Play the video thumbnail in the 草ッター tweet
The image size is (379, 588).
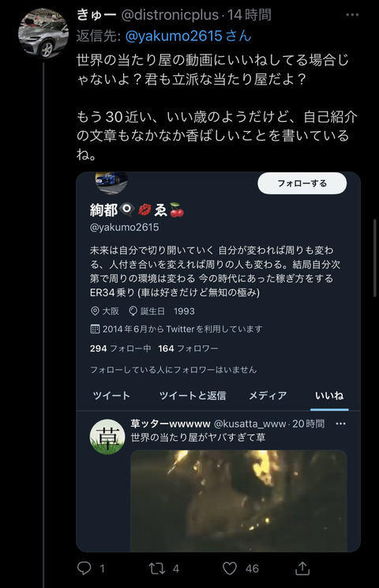pyautogui.click(x=238, y=500)
